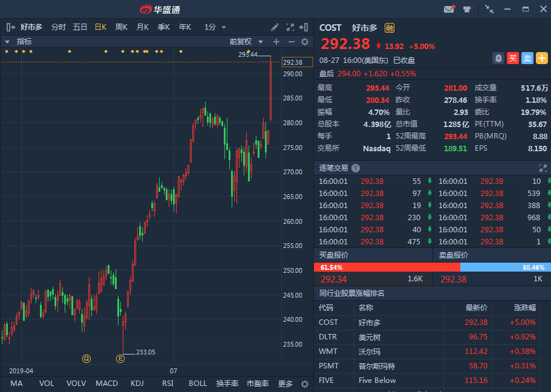
Task: Toggle the KDJ indicator
Action: [x=137, y=384]
